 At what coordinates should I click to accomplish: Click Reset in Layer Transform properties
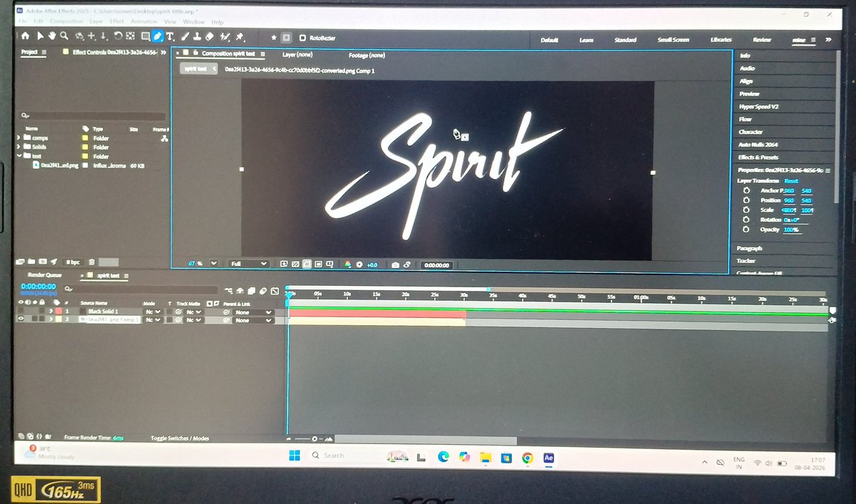(x=790, y=181)
